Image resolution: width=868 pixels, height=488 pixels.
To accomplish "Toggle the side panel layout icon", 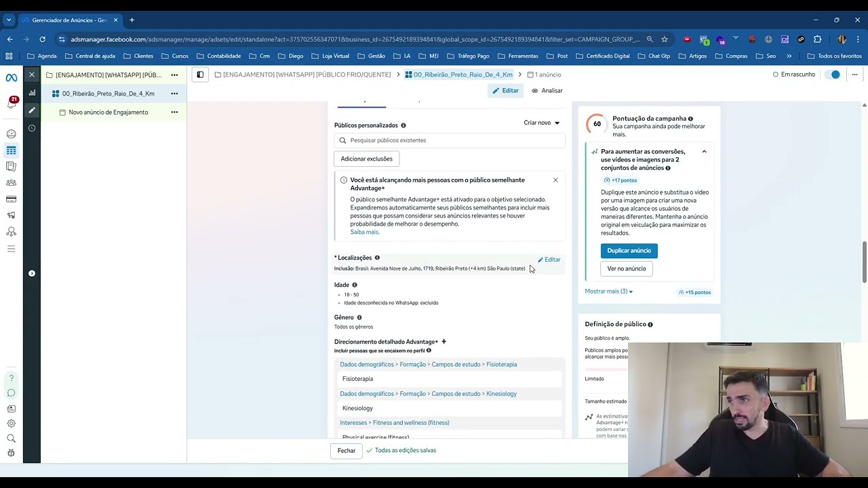I will pos(200,75).
